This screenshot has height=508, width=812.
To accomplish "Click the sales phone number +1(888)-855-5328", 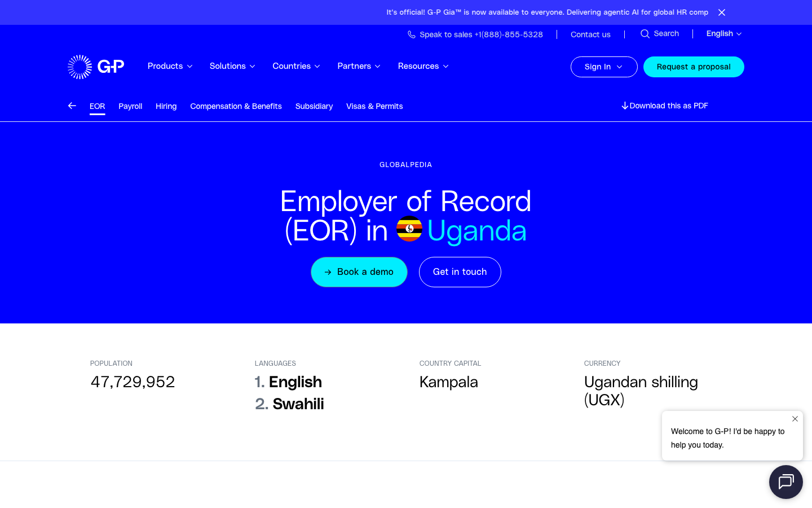I will 509,34.
